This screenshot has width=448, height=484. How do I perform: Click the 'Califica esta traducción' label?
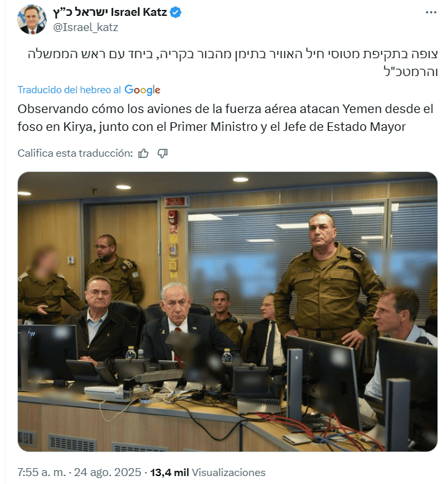75,153
